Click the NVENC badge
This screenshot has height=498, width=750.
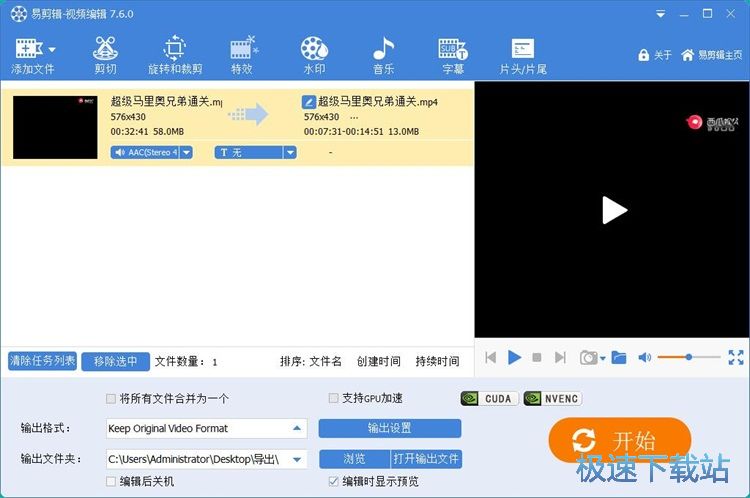[552, 398]
